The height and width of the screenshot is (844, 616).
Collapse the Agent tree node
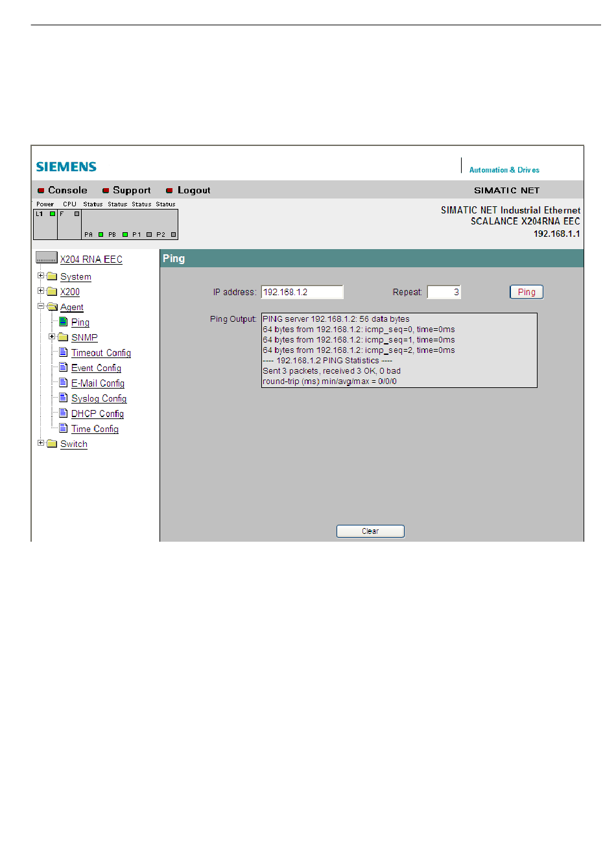point(41,306)
